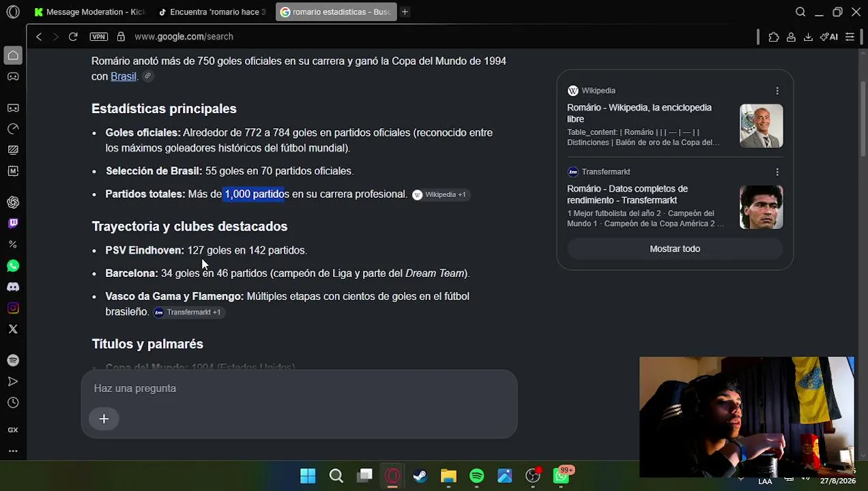
Task: Open the send arrow Flow sidebar icon
Action: 13,382
